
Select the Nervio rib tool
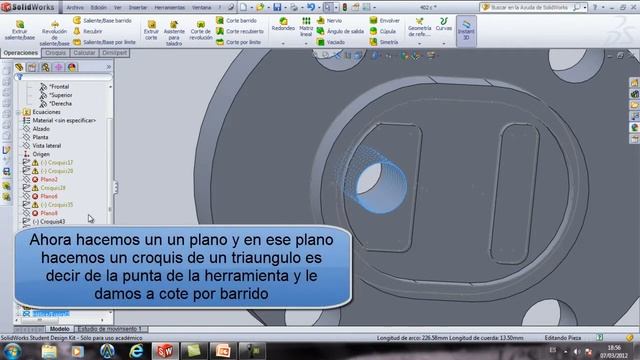tap(329, 20)
